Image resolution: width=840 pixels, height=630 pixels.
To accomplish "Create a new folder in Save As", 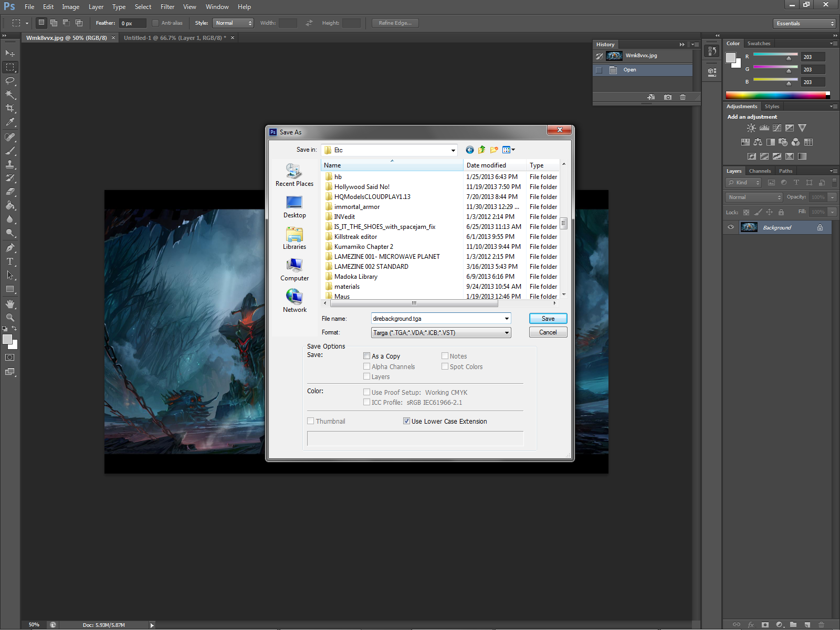I will pos(493,150).
